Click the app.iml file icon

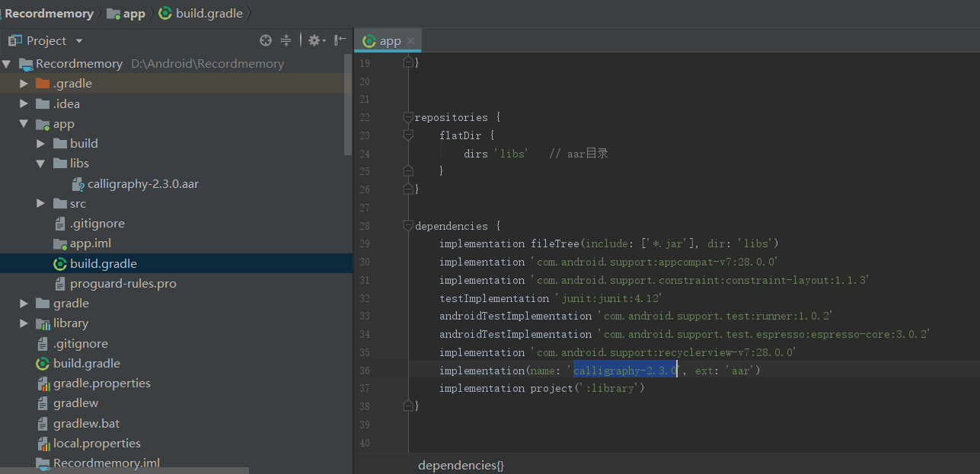click(x=60, y=243)
